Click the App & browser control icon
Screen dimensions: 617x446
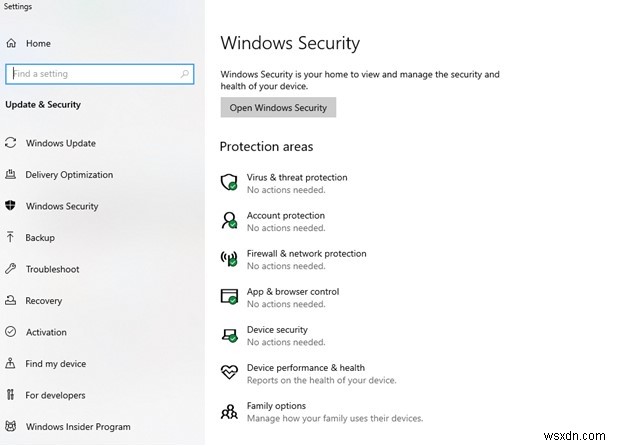tap(229, 297)
